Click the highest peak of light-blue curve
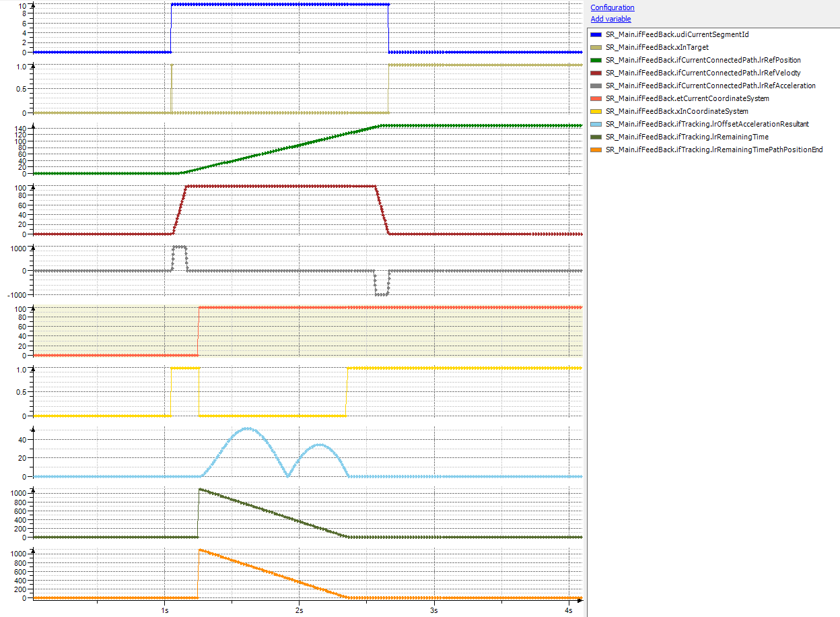The height and width of the screenshot is (617, 840). tap(247, 428)
